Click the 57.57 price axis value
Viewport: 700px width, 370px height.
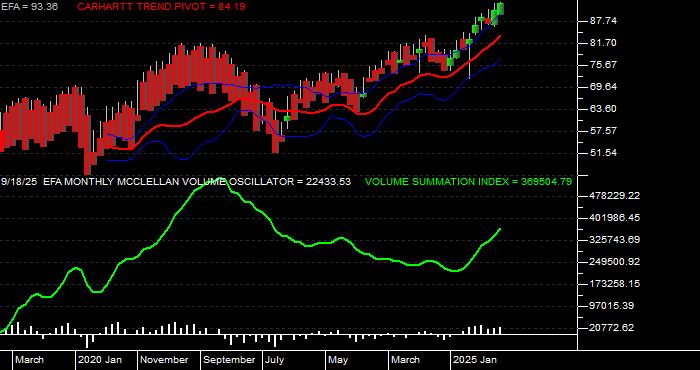click(603, 131)
